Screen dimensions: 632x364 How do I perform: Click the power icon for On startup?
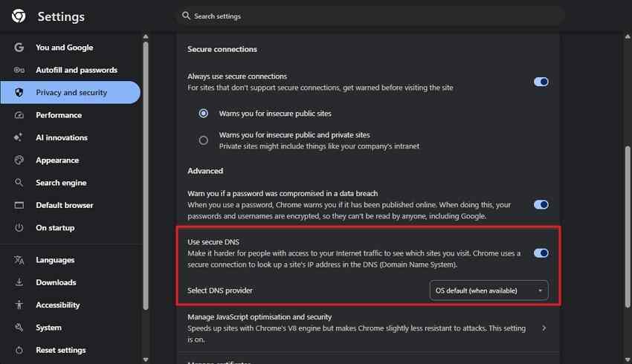(x=19, y=228)
